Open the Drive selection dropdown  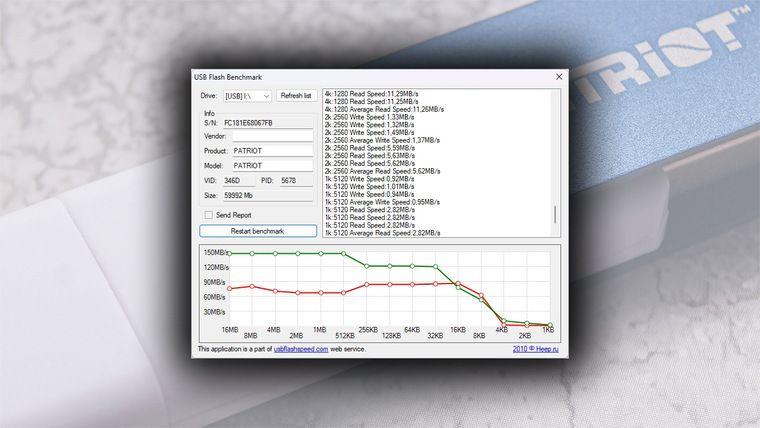click(x=247, y=96)
